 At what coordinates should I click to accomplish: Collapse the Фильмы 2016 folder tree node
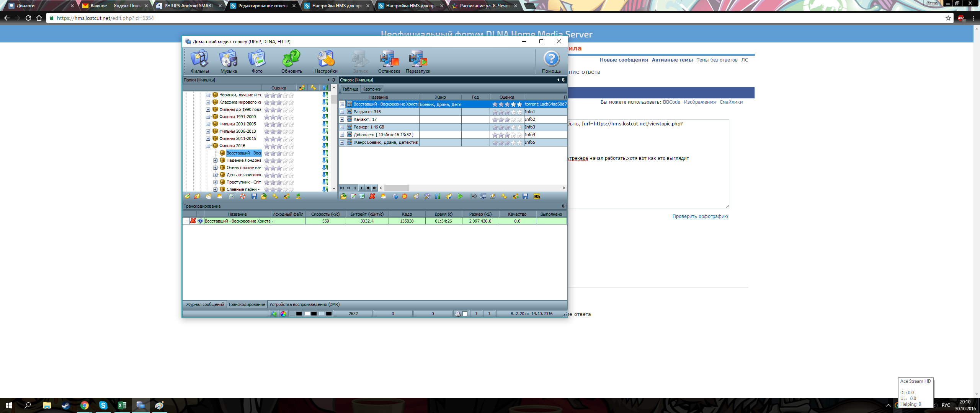(x=208, y=146)
